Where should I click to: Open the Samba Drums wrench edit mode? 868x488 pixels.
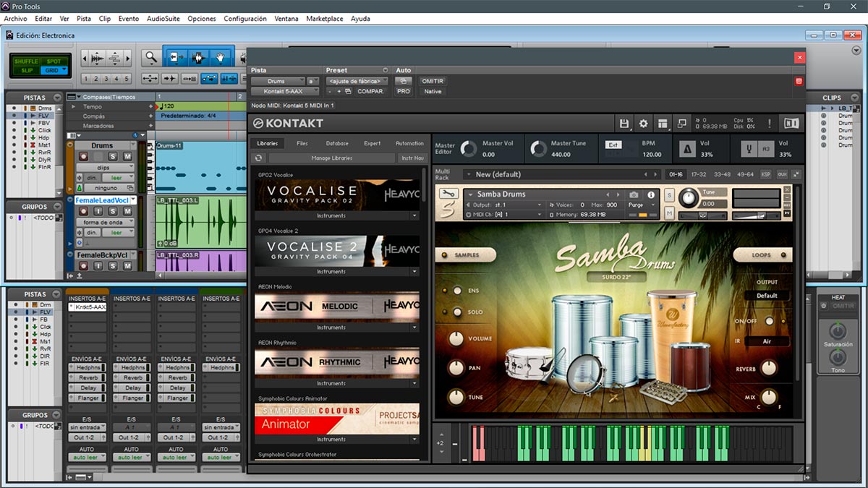pos(448,194)
